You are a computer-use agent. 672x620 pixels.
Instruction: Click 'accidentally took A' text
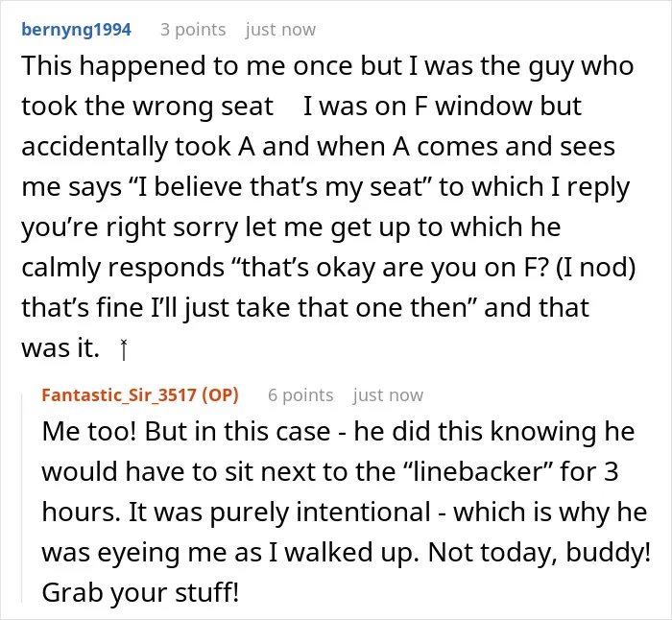pyautogui.click(x=138, y=147)
